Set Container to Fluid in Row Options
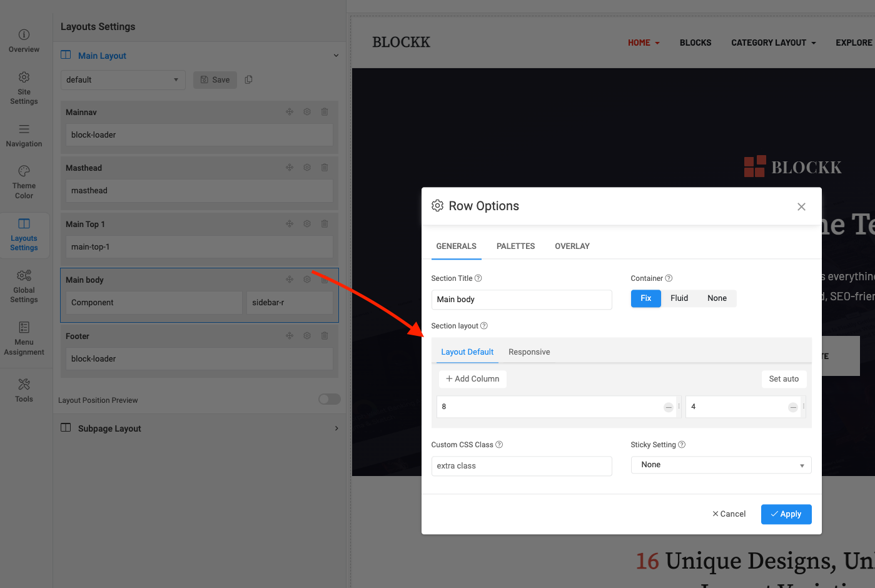Image resolution: width=875 pixels, height=588 pixels. (x=679, y=298)
